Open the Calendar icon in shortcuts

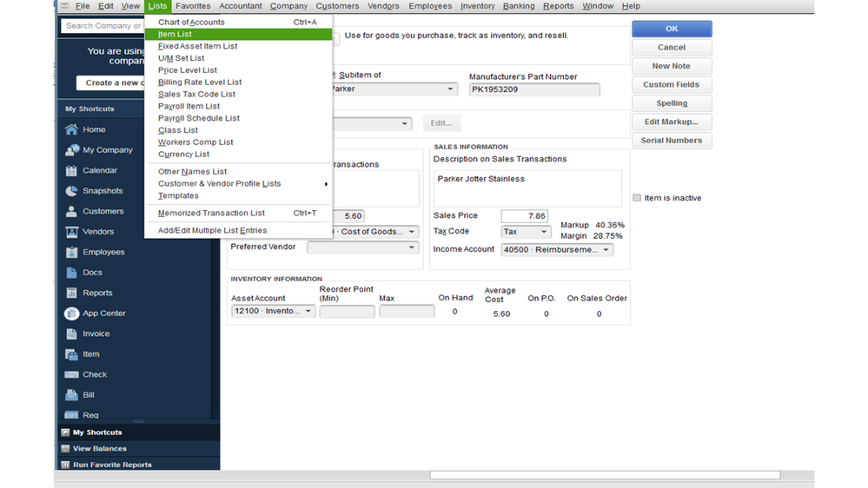click(71, 170)
